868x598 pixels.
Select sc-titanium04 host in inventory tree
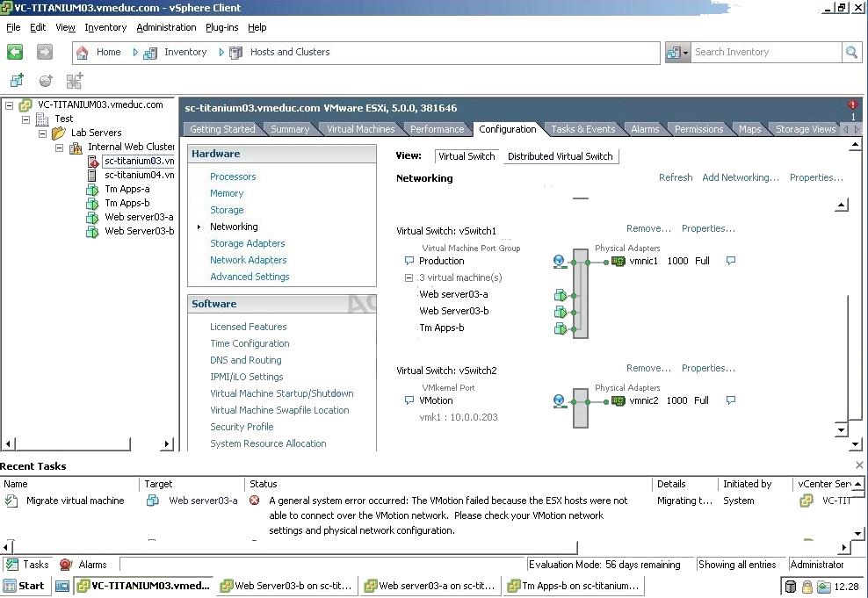point(139,176)
